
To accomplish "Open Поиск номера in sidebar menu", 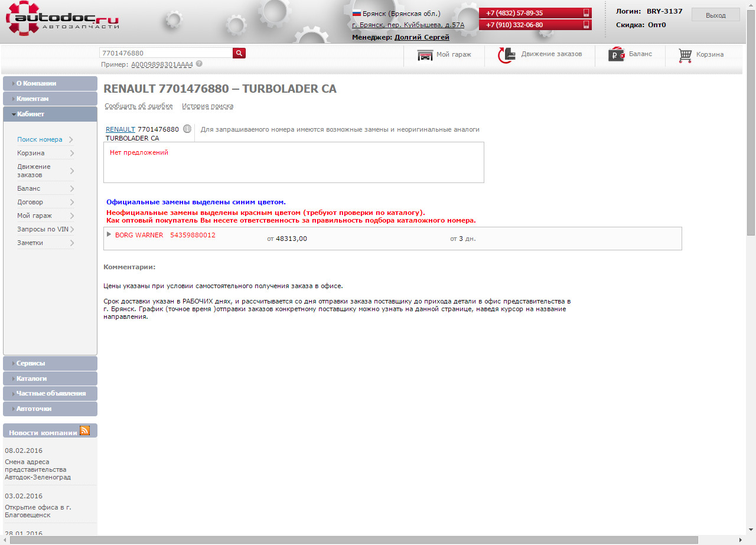I will click(40, 139).
